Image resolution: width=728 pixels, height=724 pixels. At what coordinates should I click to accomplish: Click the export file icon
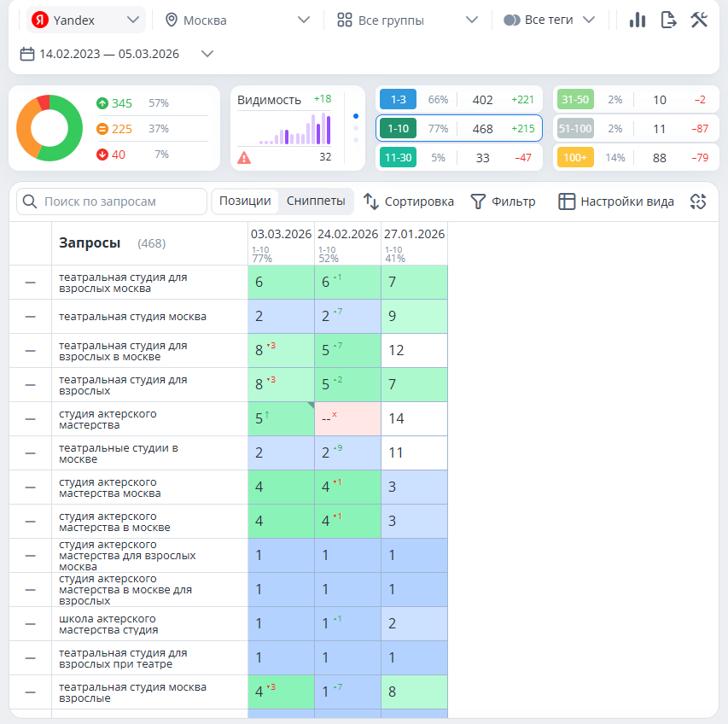668,20
